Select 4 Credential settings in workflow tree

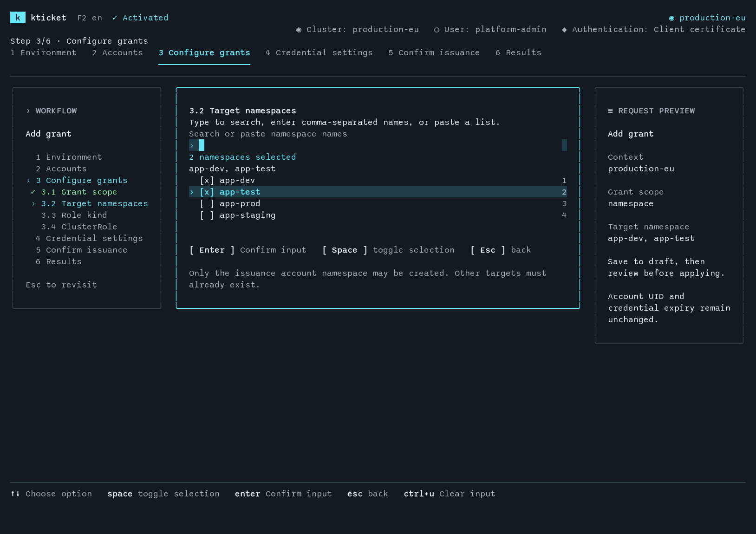tap(89, 238)
